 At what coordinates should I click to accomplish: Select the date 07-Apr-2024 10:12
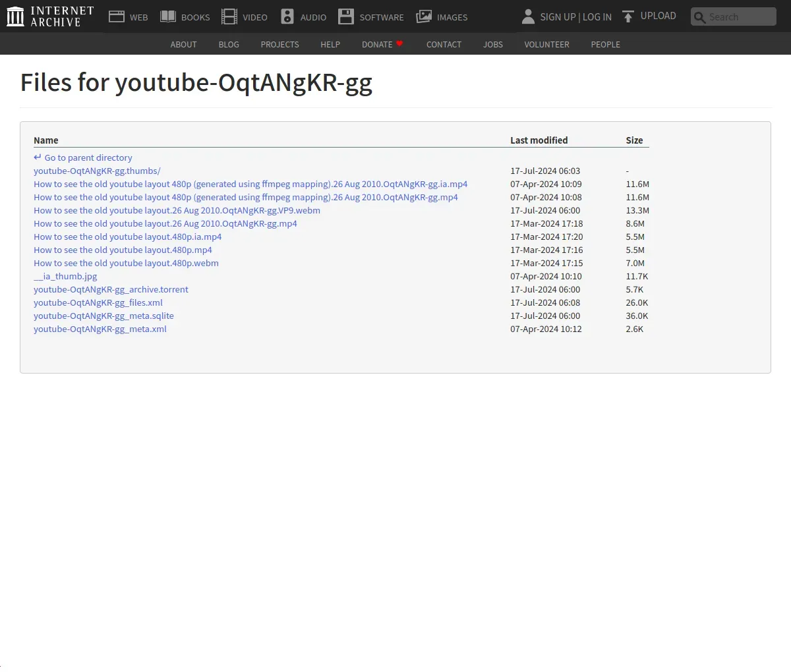tap(546, 329)
